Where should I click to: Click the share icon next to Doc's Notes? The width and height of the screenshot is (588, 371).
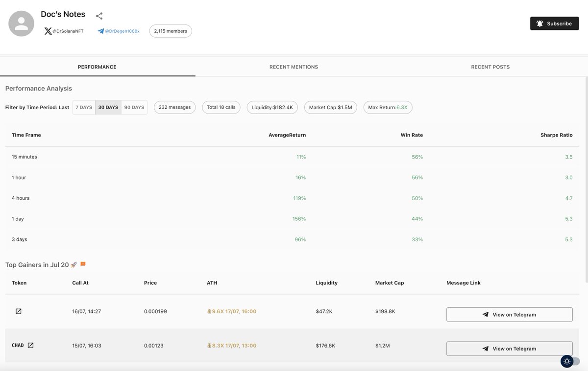[x=99, y=16]
